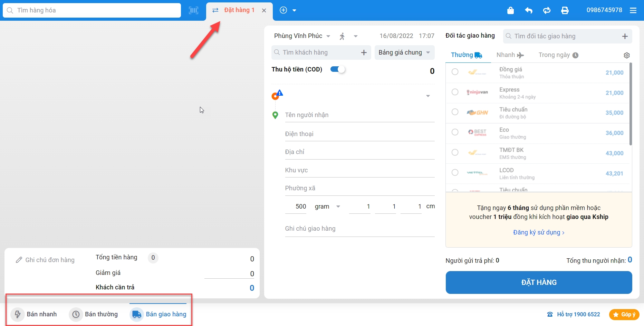Open the printer icon in header
644x326 pixels.
(565, 10)
